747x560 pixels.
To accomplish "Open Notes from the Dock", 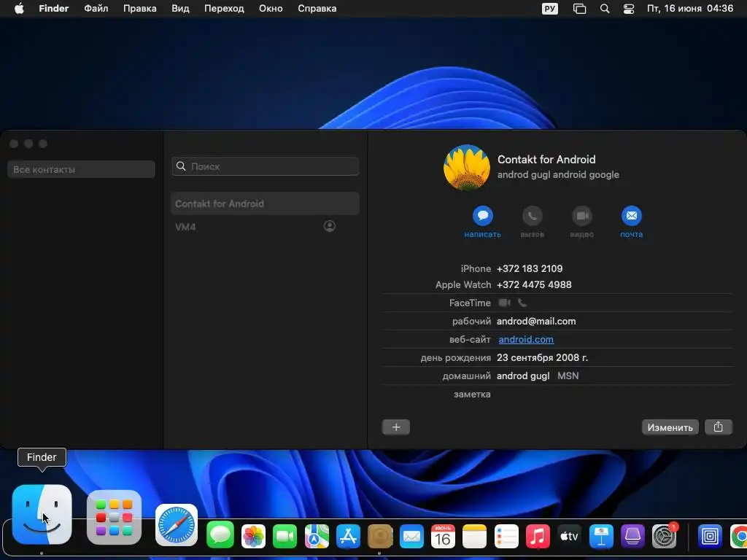I will (x=474, y=537).
